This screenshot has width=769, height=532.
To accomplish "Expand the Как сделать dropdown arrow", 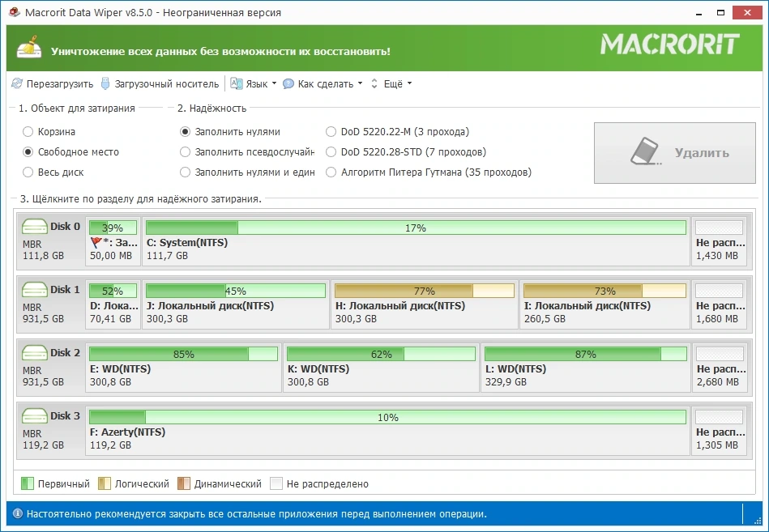I will coord(360,83).
